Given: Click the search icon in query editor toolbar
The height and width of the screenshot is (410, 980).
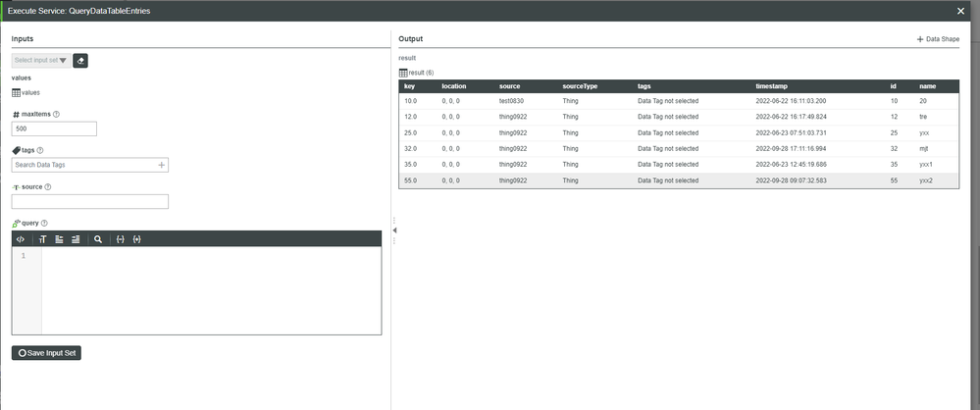Looking at the screenshot, I should click(98, 239).
